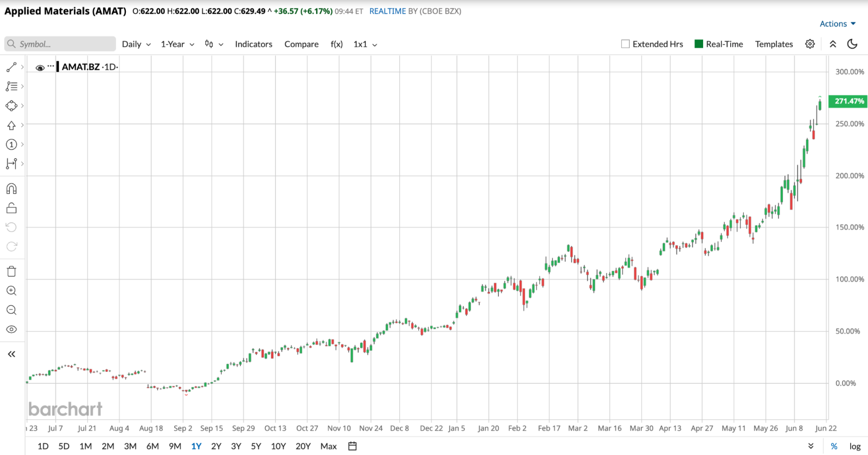The image size is (868, 455).
Task: Collapse the left drawing toolbar
Action: pyautogui.click(x=11, y=354)
